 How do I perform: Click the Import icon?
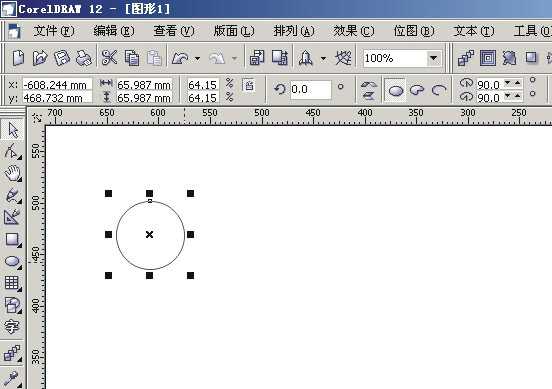tap(257, 58)
